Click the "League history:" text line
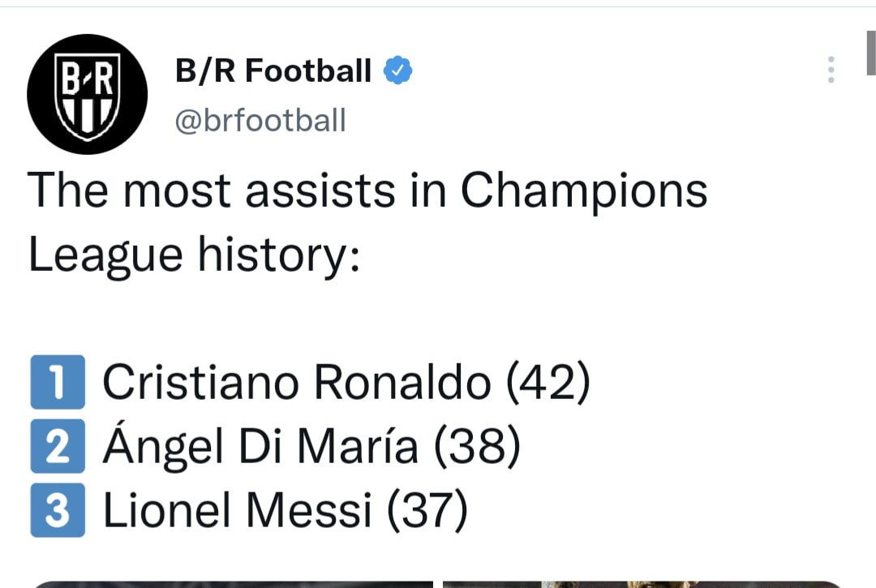The width and height of the screenshot is (876, 588). point(194,255)
